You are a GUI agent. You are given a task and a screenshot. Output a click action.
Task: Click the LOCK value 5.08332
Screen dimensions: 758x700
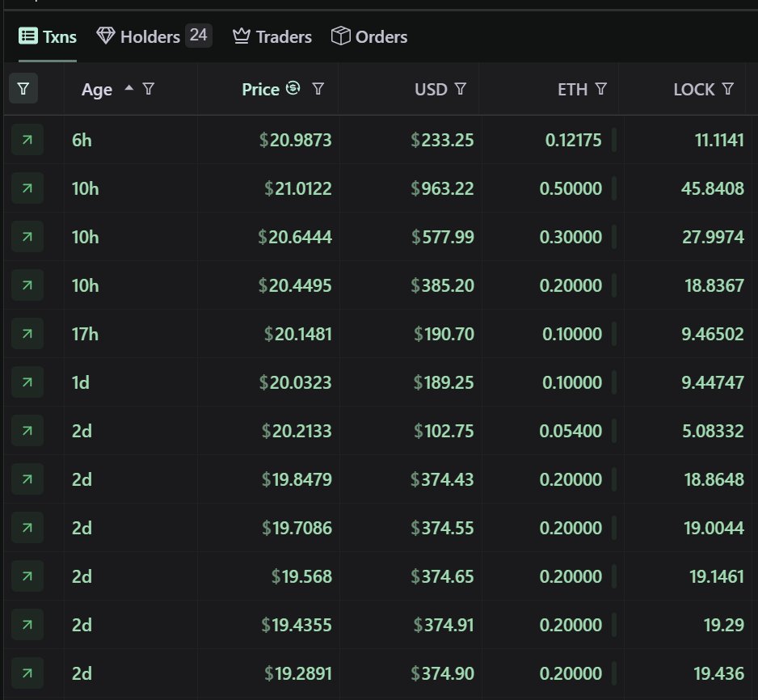tap(713, 431)
